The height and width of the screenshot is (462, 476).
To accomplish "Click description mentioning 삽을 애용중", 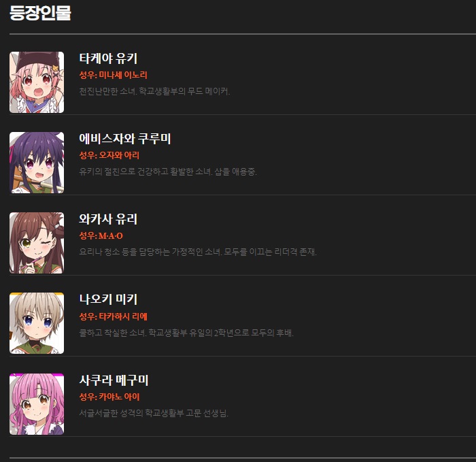I will point(168,171).
